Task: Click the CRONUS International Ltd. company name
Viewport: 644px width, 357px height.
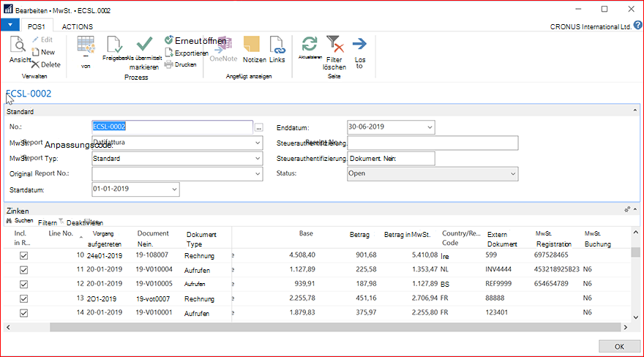Action: point(591,26)
